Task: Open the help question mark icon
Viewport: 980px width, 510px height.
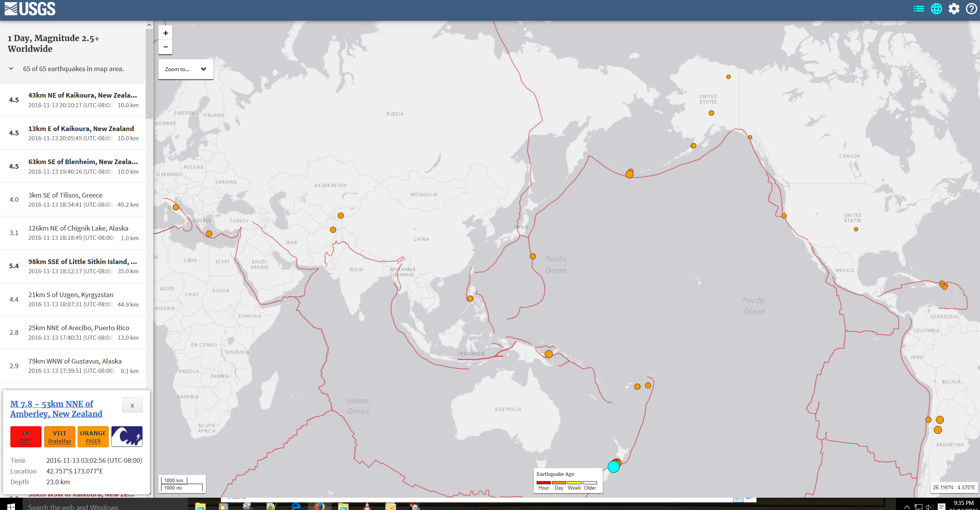Action: pos(972,9)
